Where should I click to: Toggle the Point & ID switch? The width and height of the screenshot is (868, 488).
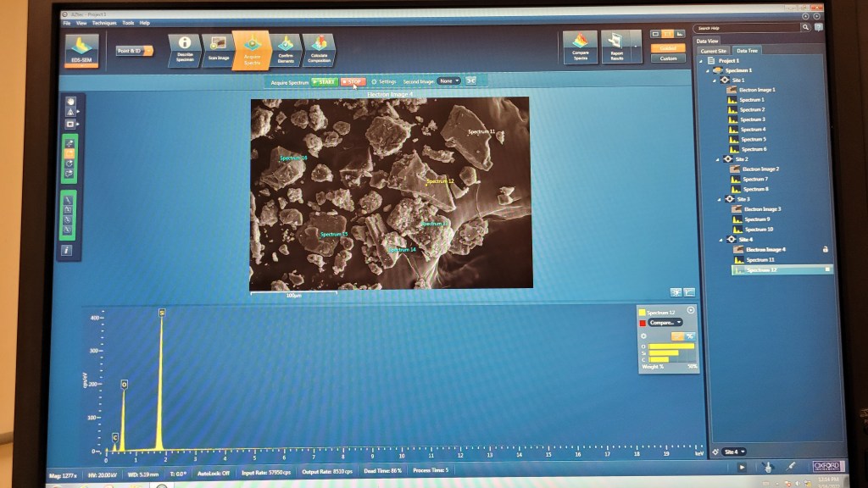pyautogui.click(x=135, y=51)
